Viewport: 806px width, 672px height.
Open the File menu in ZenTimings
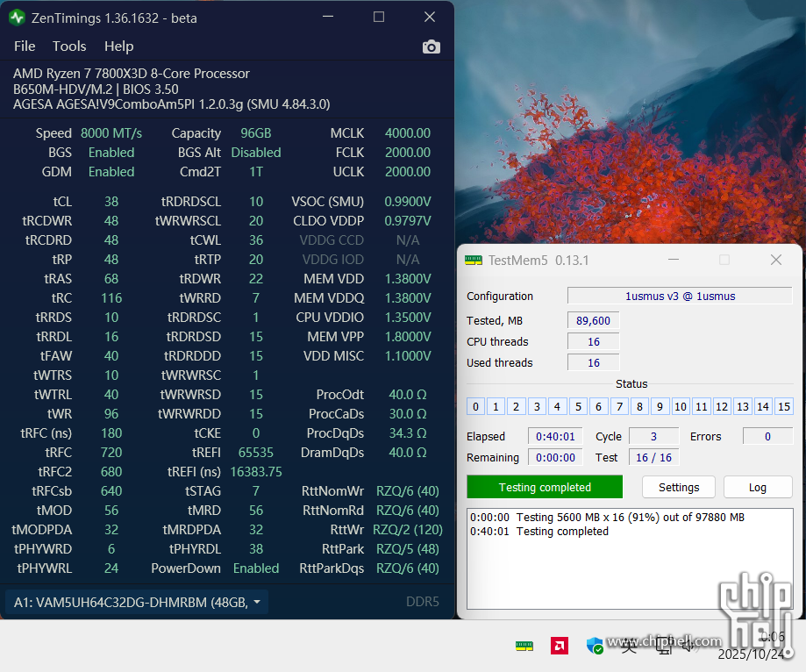[25, 46]
